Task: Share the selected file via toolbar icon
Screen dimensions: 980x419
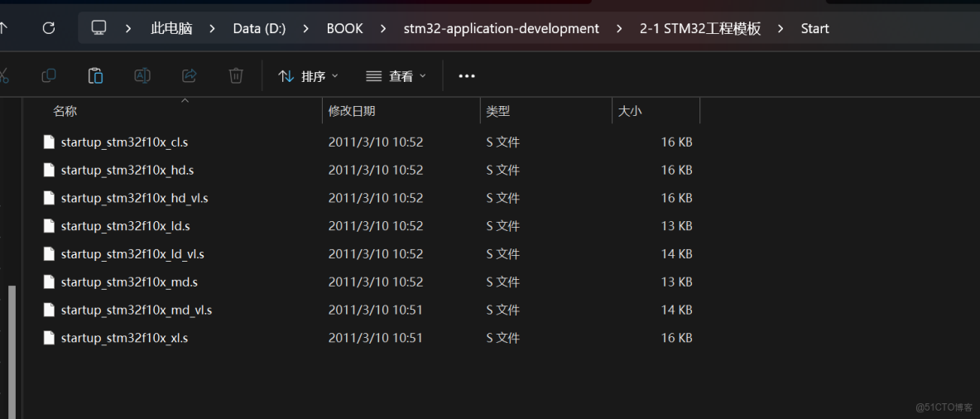Action: [189, 75]
